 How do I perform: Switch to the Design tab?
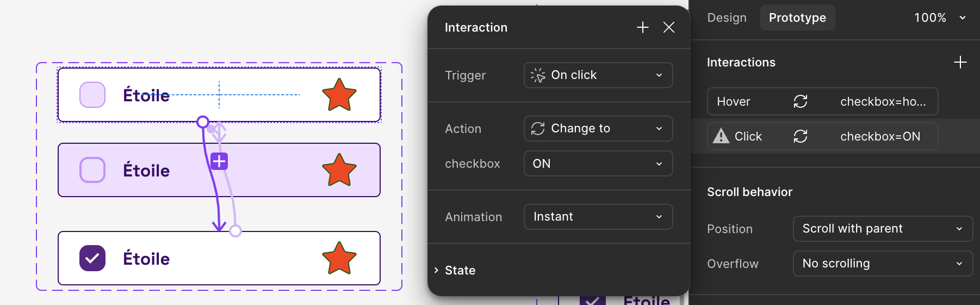coord(727,17)
